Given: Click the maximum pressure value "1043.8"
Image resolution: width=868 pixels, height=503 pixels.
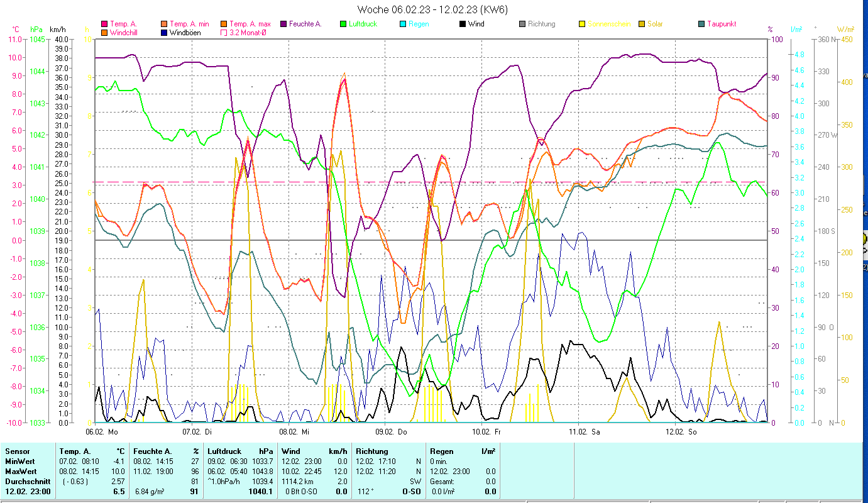Looking at the screenshot, I should pyautogui.click(x=263, y=472).
